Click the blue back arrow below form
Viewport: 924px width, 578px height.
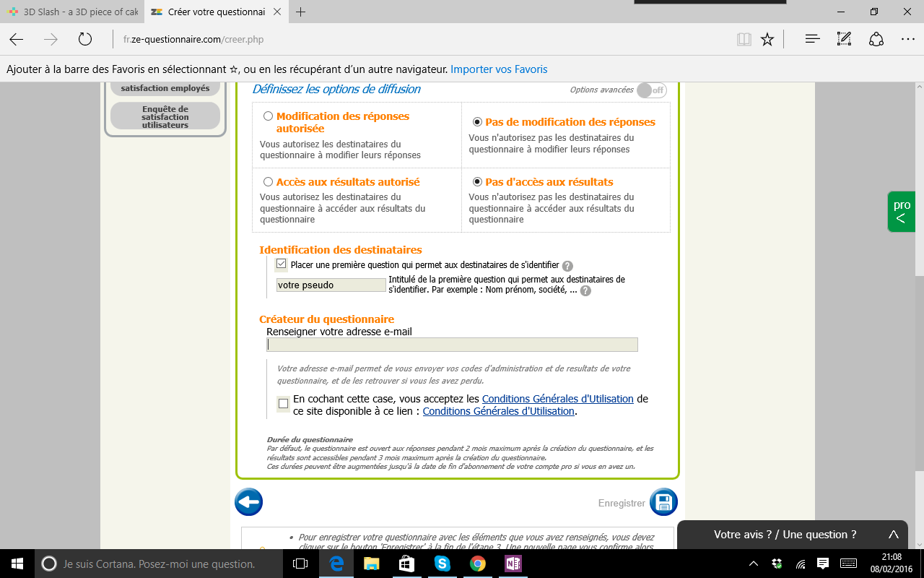tap(249, 502)
